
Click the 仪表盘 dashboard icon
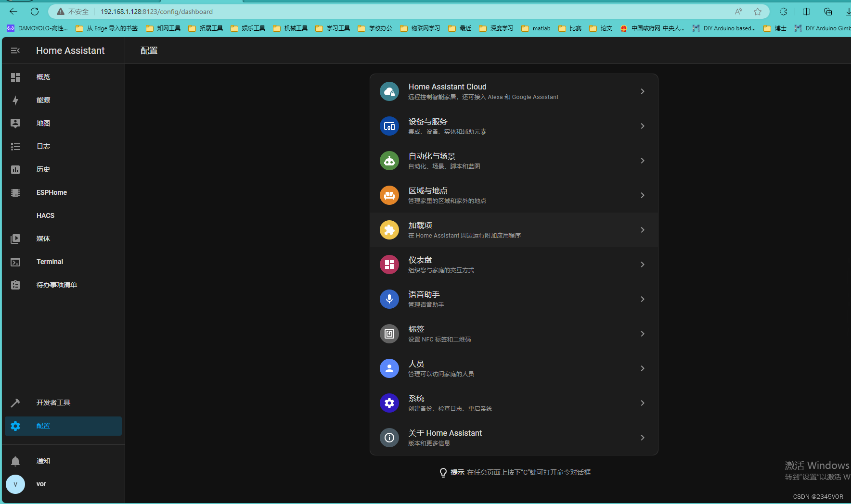389,265
